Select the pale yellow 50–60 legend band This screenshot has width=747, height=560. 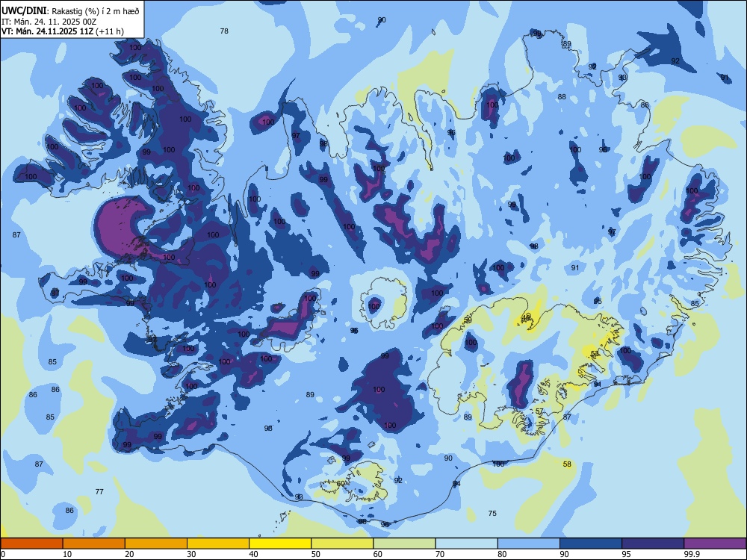pos(342,544)
